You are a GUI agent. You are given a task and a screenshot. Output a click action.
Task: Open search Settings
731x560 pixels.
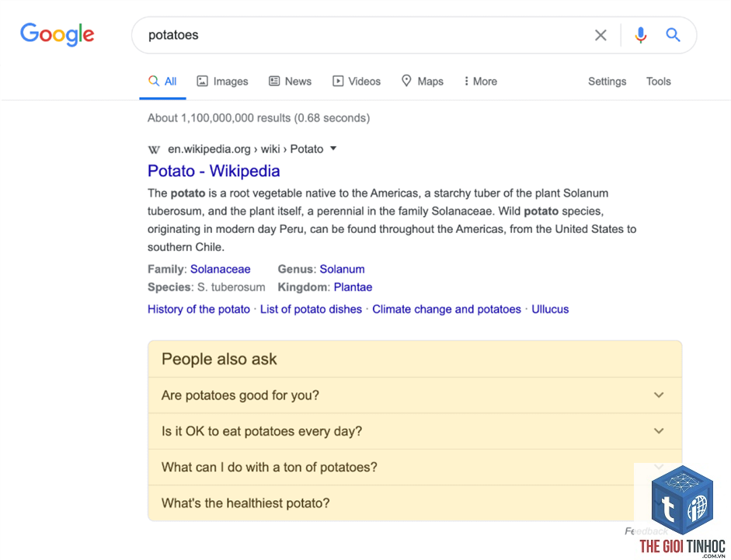click(x=607, y=81)
